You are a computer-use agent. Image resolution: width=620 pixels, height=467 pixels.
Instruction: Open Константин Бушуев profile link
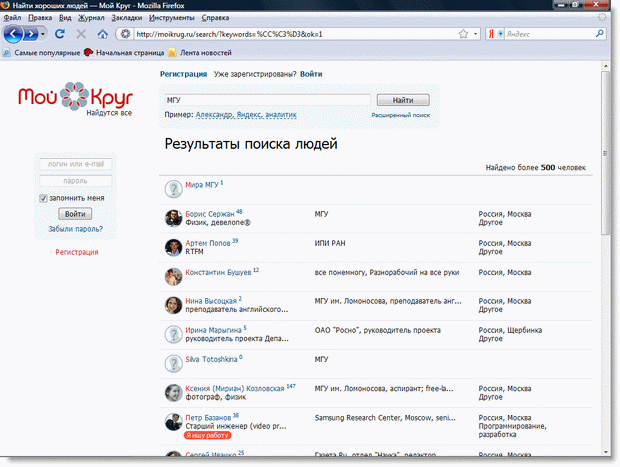pyautogui.click(x=218, y=272)
